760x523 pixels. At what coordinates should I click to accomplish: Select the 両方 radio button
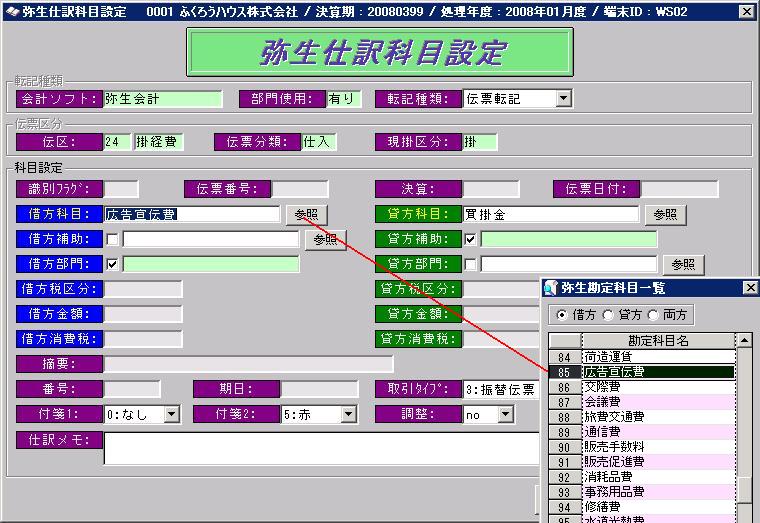click(x=653, y=315)
